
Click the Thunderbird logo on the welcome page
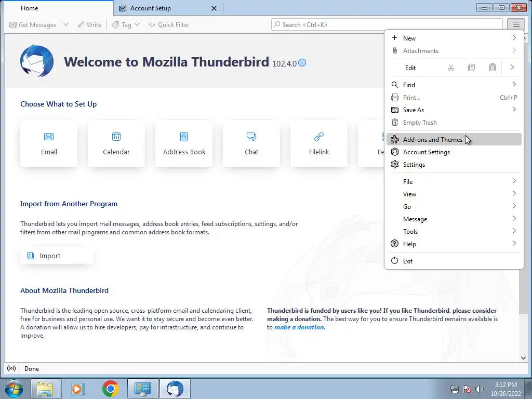(37, 61)
